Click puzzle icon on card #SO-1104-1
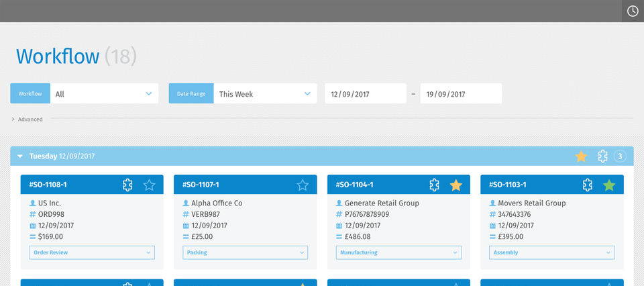The width and height of the screenshot is (644, 286). coord(435,185)
